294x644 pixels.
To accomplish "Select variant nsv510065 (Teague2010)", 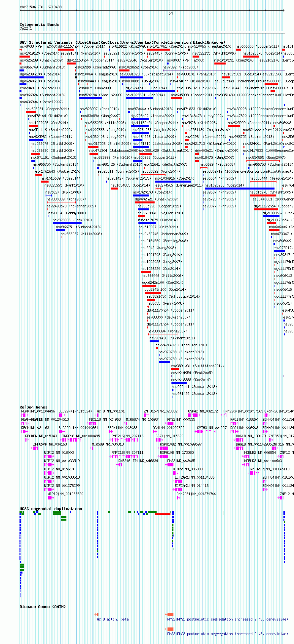I will coord(210,46).
